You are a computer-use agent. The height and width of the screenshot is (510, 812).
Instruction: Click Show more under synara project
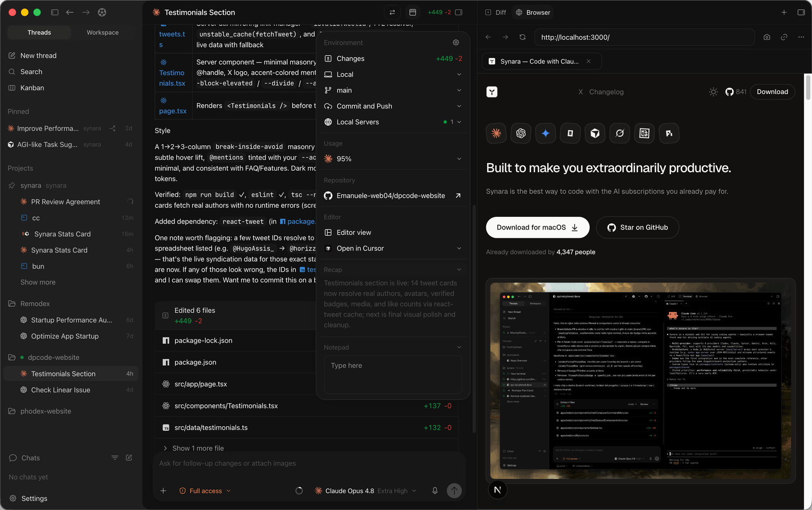coord(38,282)
